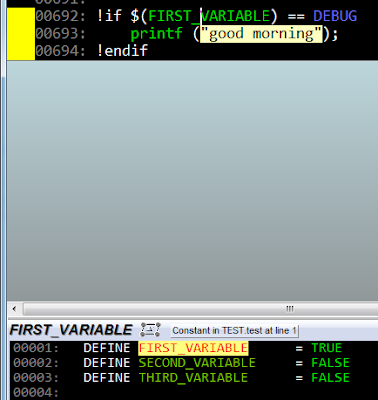Image resolution: width=378 pixels, height=400 pixels.
Task: Click the !if directive on line 00692
Action: [109, 16]
